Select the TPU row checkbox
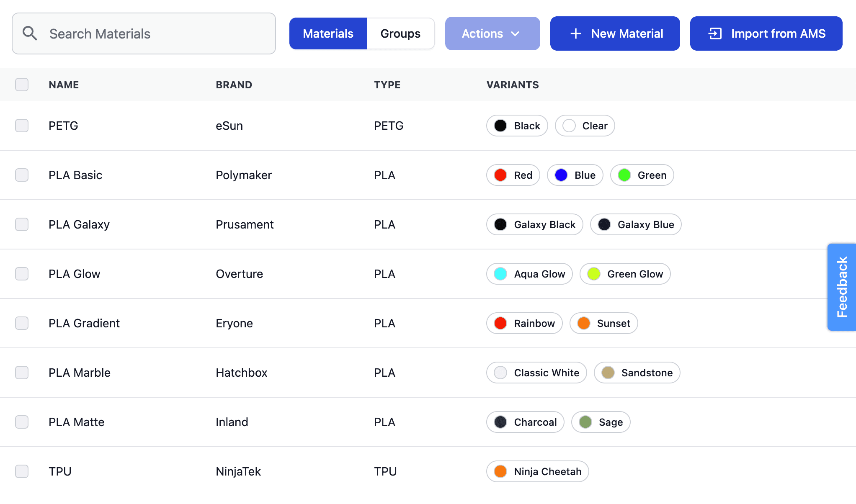 coord(22,471)
